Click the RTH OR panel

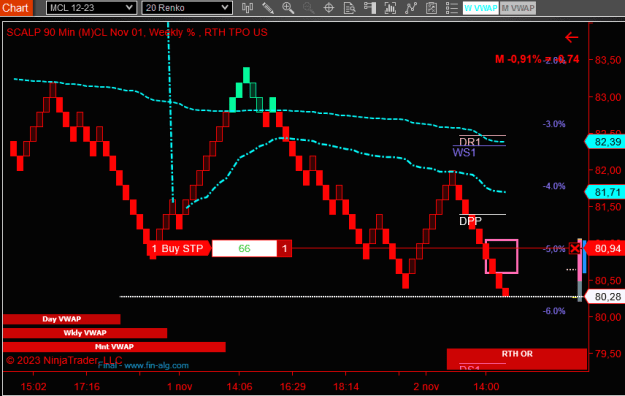517,359
